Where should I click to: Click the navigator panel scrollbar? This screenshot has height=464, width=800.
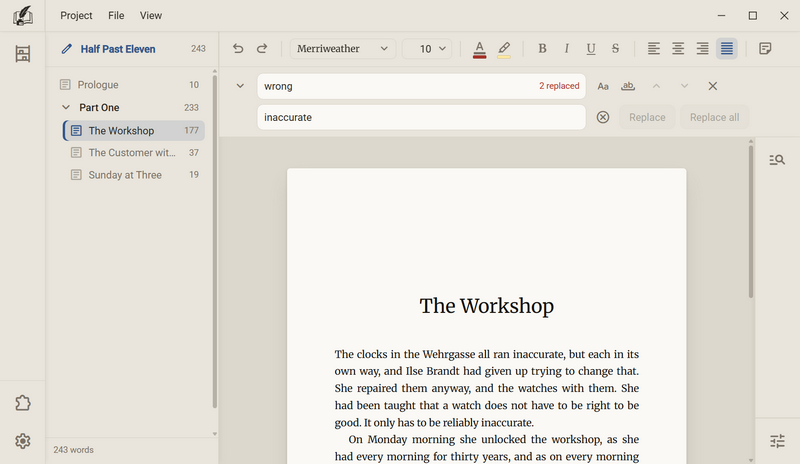click(215, 241)
